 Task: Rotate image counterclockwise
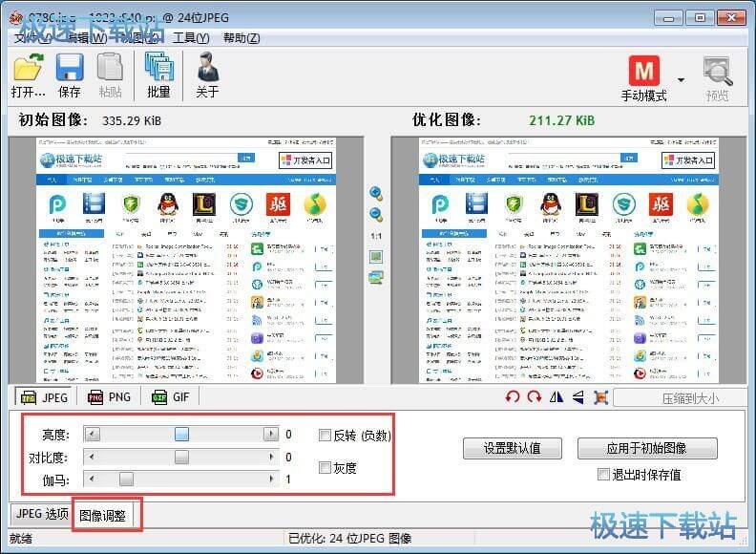tap(513, 397)
